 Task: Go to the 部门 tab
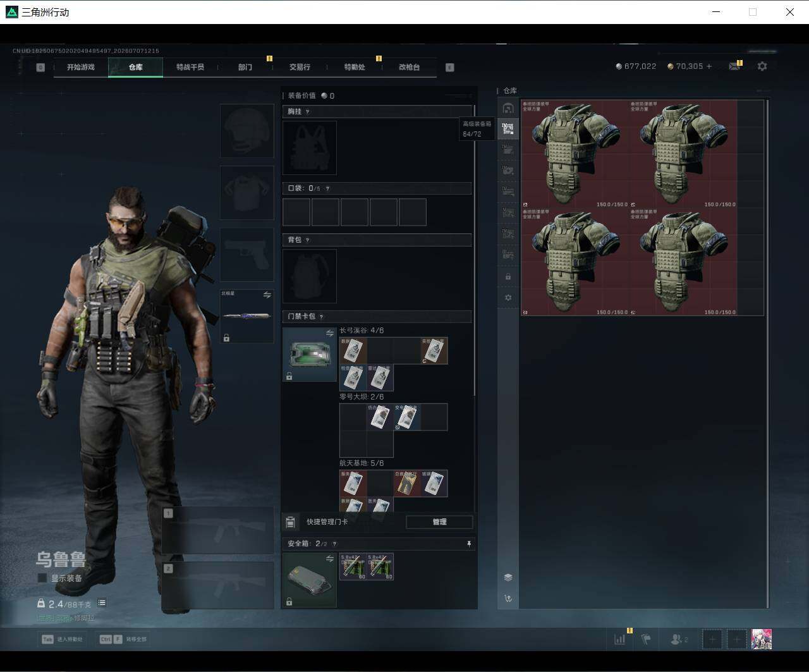pyautogui.click(x=245, y=67)
